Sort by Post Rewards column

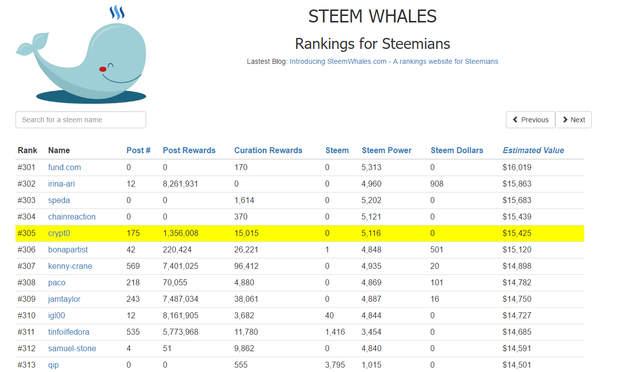[x=189, y=150]
